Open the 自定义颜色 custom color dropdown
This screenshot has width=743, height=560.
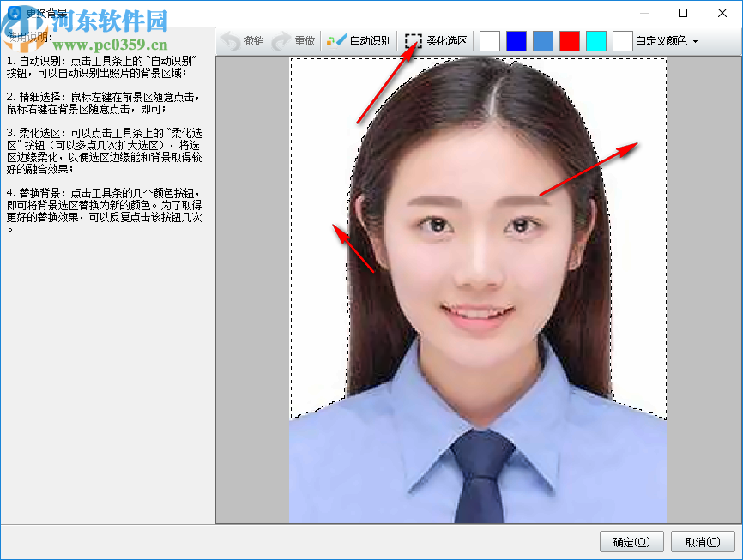[662, 39]
